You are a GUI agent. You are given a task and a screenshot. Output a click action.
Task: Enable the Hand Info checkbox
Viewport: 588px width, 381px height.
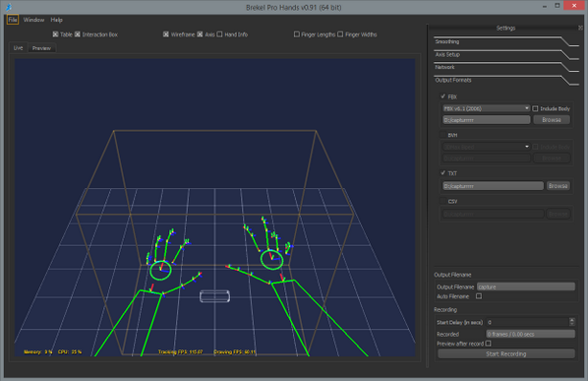point(219,34)
